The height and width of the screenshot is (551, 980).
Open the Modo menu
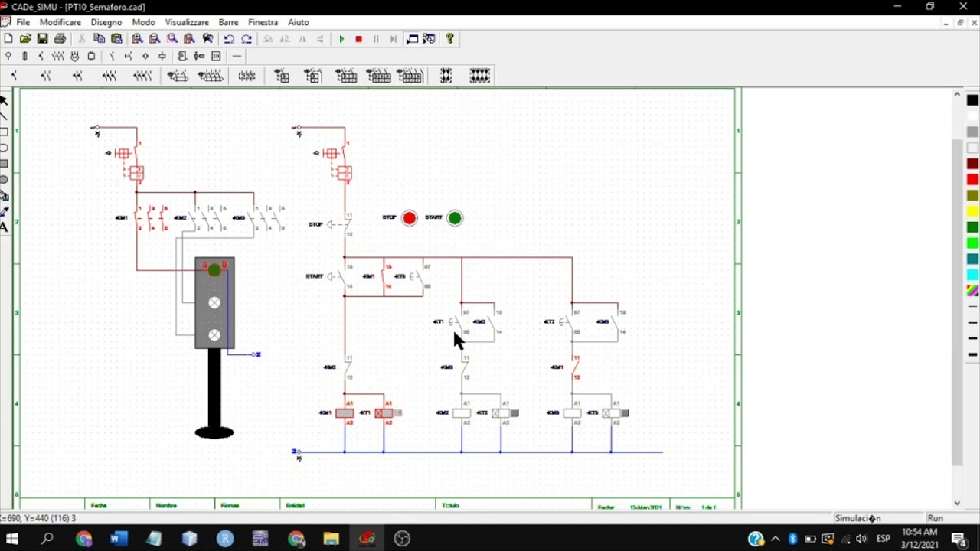point(143,22)
